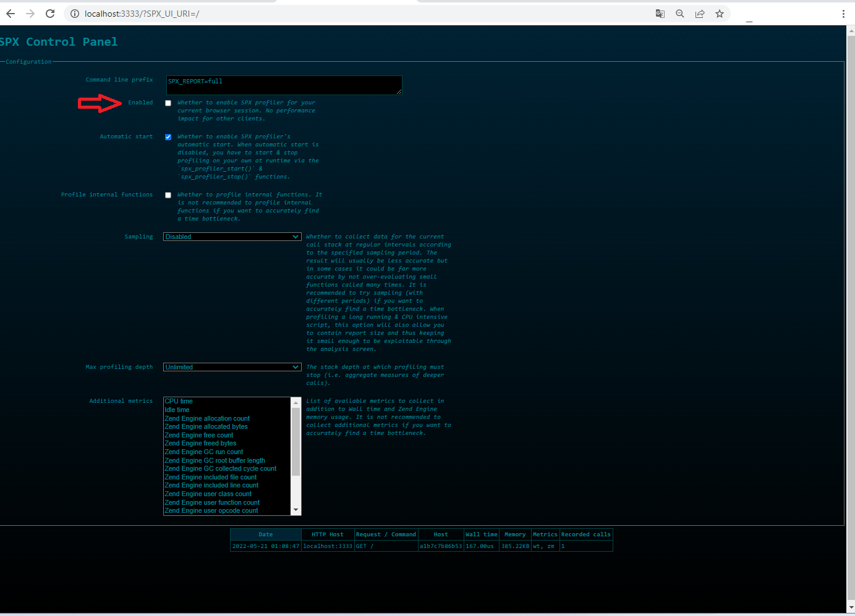Viewport: 855px width, 616px height.
Task: Sort reports by Wall time column
Action: point(482,534)
